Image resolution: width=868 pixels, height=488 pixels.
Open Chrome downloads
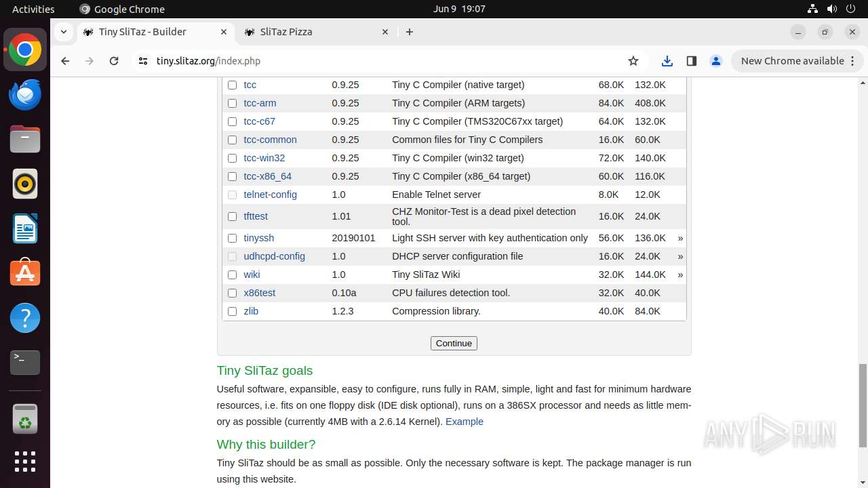[667, 61]
